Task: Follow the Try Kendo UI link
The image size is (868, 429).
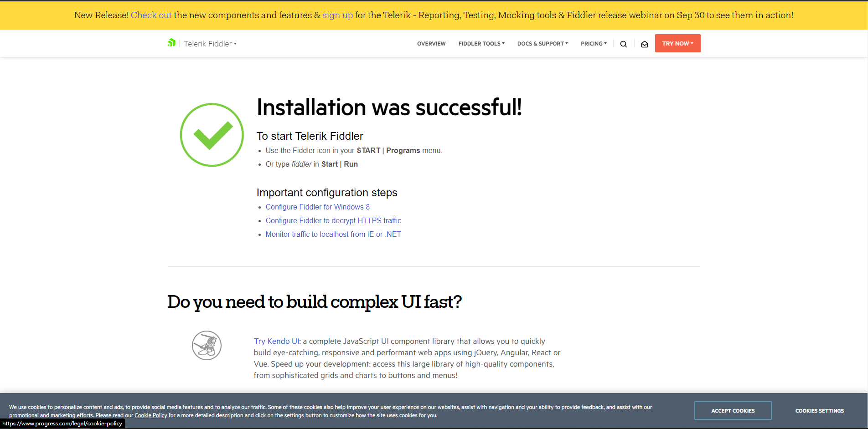Action: coord(277,341)
